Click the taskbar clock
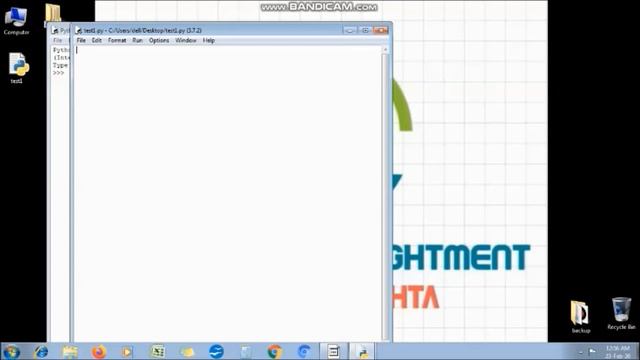640x360 pixels. (x=617, y=352)
